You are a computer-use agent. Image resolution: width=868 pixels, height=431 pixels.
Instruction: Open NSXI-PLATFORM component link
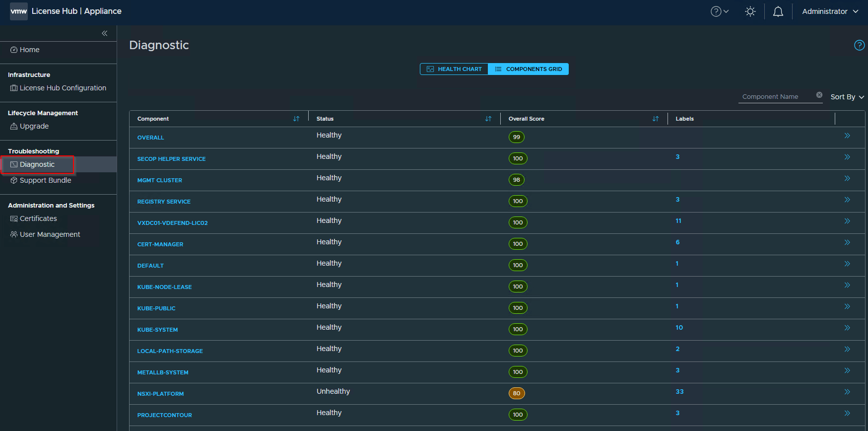pyautogui.click(x=160, y=394)
